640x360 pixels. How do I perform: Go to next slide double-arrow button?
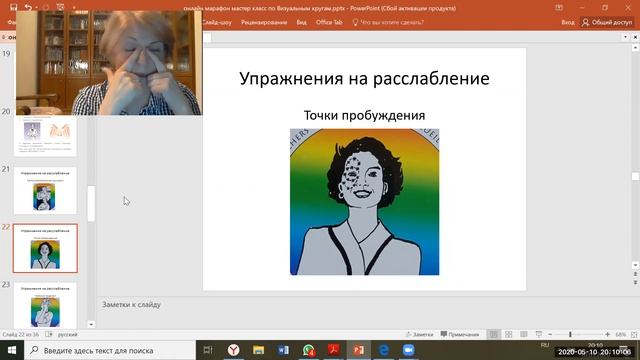coord(635,282)
